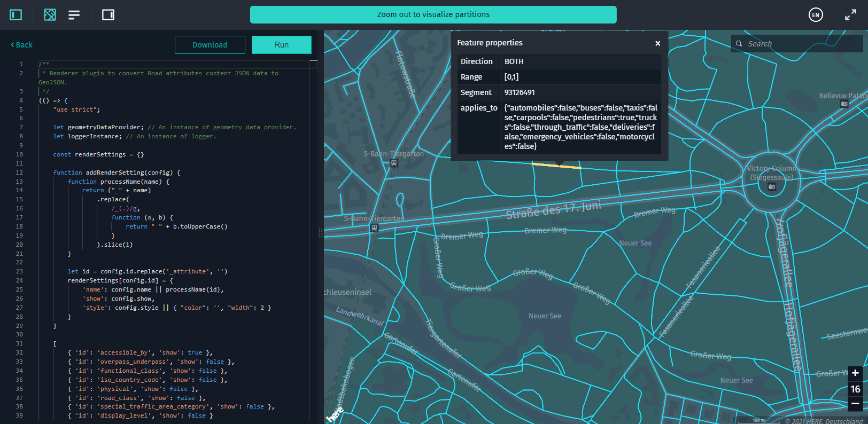Screen dimensions: 868x424
Task: Click the upper S-Bahn-Tiergarten station icon
Action: tap(394, 163)
